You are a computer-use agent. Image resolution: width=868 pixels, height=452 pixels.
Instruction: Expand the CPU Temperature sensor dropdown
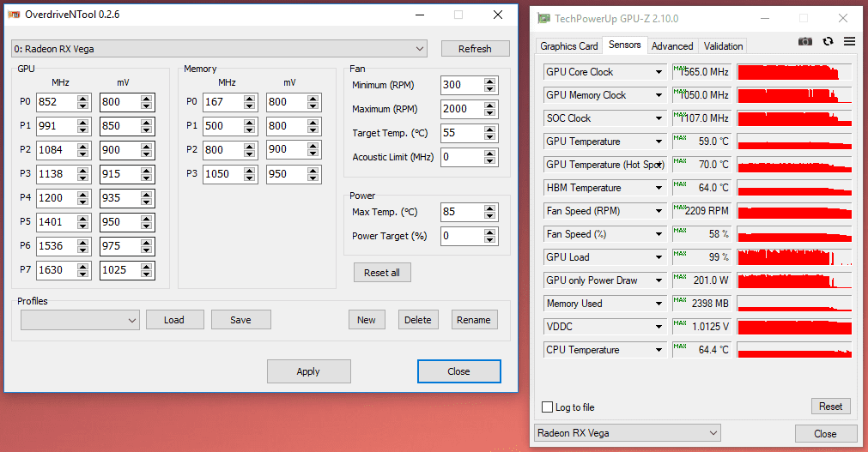coord(659,350)
